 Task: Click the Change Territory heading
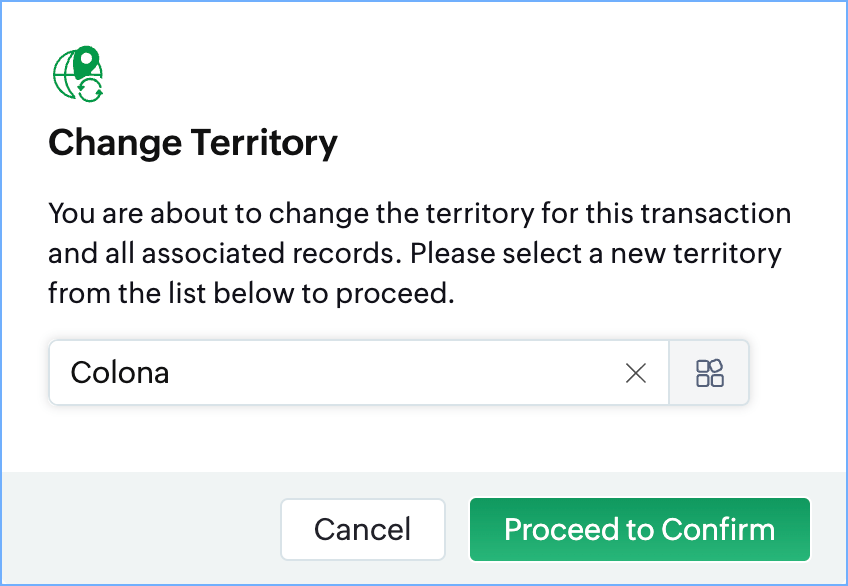[193, 143]
